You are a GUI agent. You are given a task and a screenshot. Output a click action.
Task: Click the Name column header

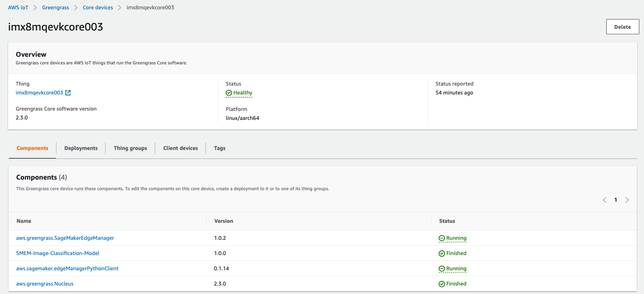tap(24, 221)
